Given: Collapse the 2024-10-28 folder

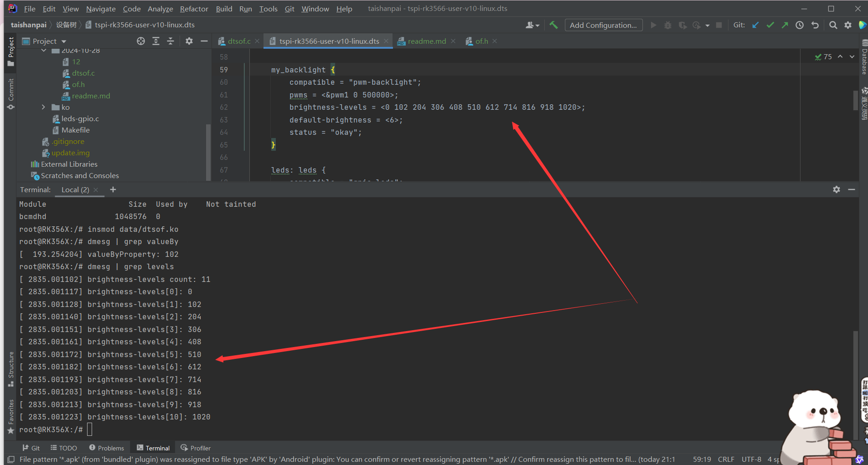Looking at the screenshot, I should pos(44,51).
